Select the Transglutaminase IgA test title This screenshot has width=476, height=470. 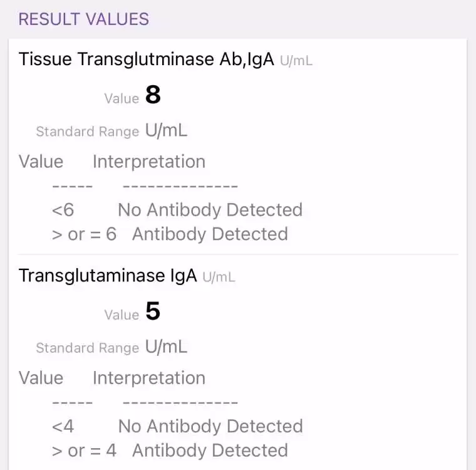[x=108, y=276]
